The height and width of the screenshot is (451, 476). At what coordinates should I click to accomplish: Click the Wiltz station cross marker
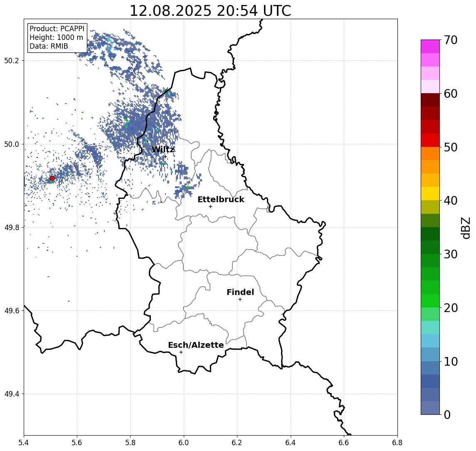point(165,157)
